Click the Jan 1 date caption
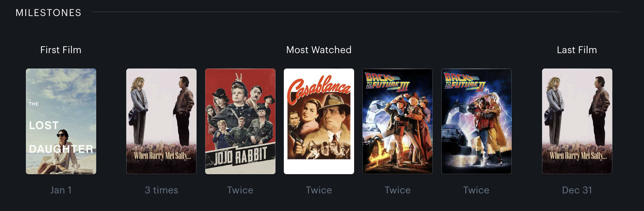 61,190
